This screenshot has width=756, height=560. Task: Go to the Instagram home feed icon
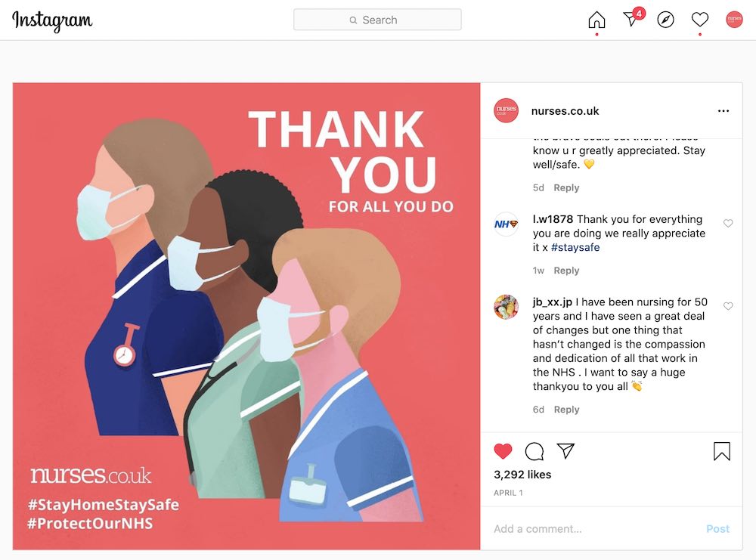(596, 20)
